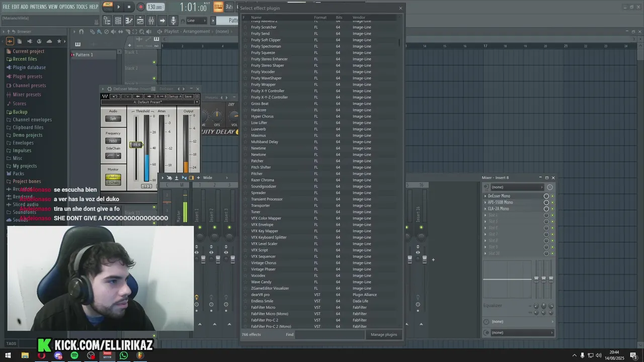
Task: Open Spotify from the taskbar
Action: coord(74,355)
